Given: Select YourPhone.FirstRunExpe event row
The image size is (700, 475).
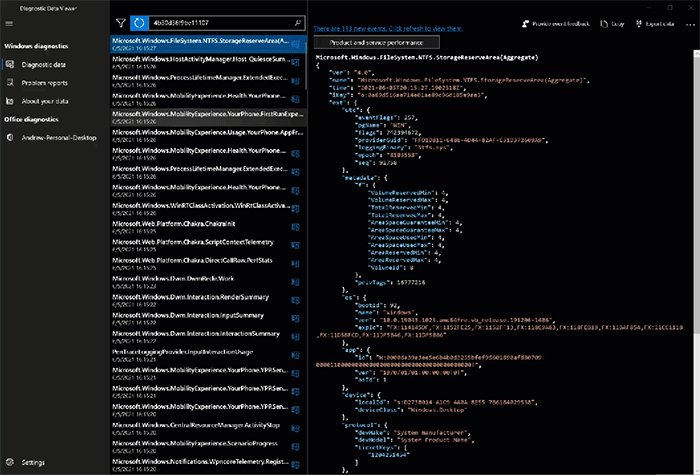Looking at the screenshot, I should pos(208,117).
